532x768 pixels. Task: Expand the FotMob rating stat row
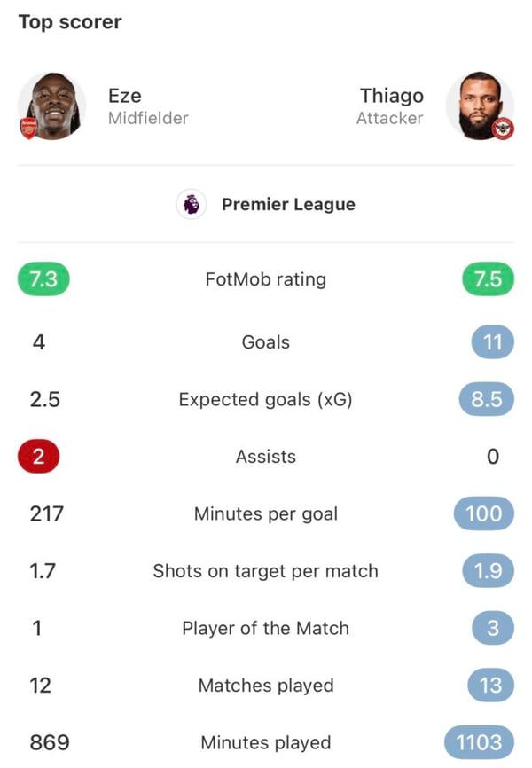266,278
